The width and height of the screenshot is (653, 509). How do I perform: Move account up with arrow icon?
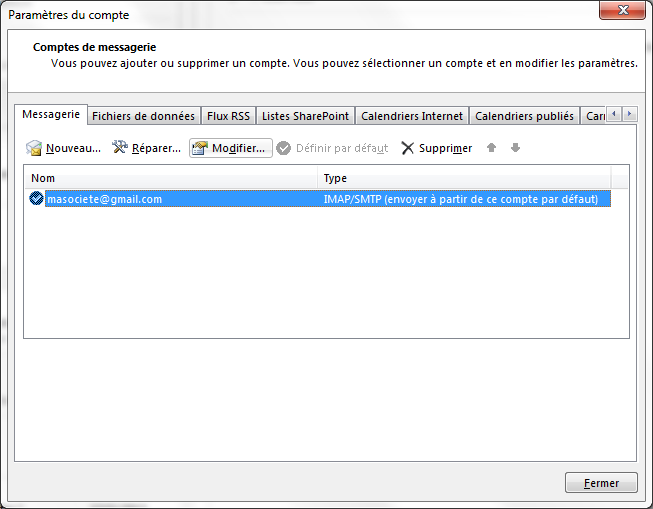(491, 147)
